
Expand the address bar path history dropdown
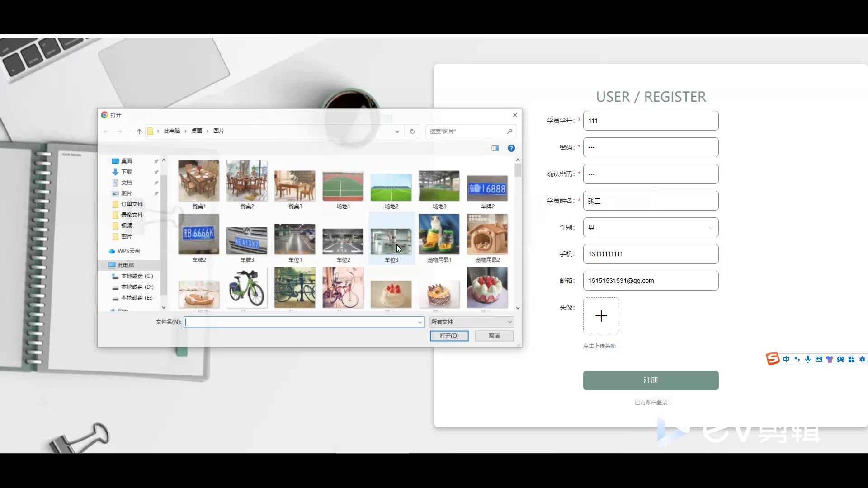point(397,131)
